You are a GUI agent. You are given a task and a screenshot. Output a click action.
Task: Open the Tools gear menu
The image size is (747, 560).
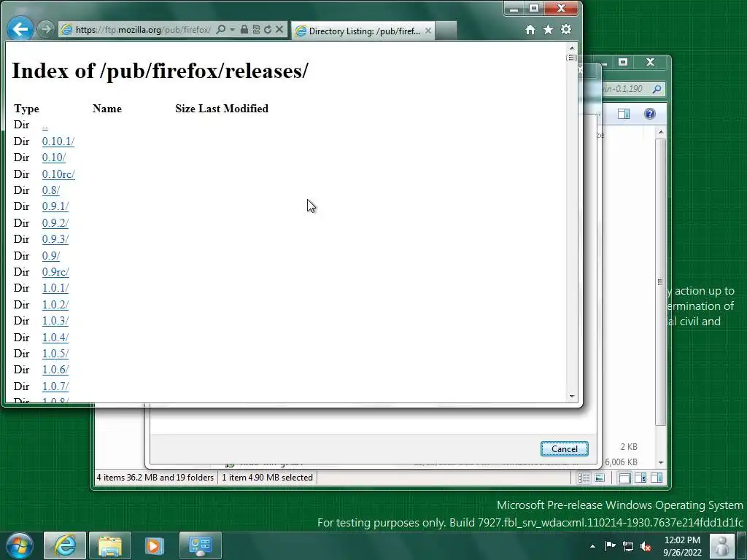(566, 29)
